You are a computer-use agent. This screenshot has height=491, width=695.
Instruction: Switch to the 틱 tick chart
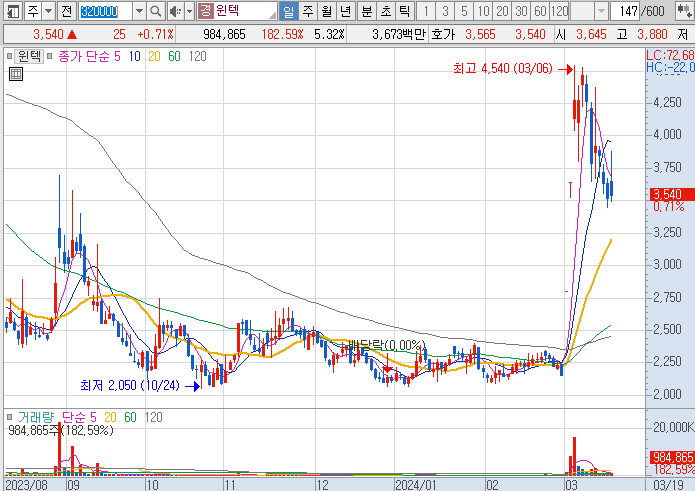404,11
